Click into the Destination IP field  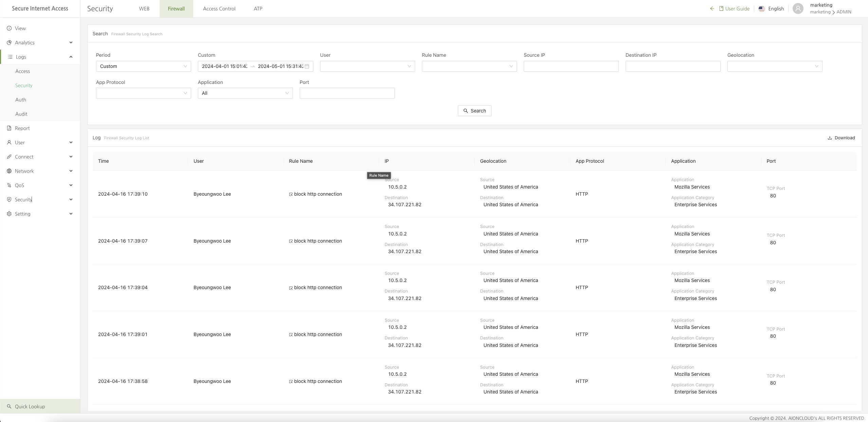673,66
